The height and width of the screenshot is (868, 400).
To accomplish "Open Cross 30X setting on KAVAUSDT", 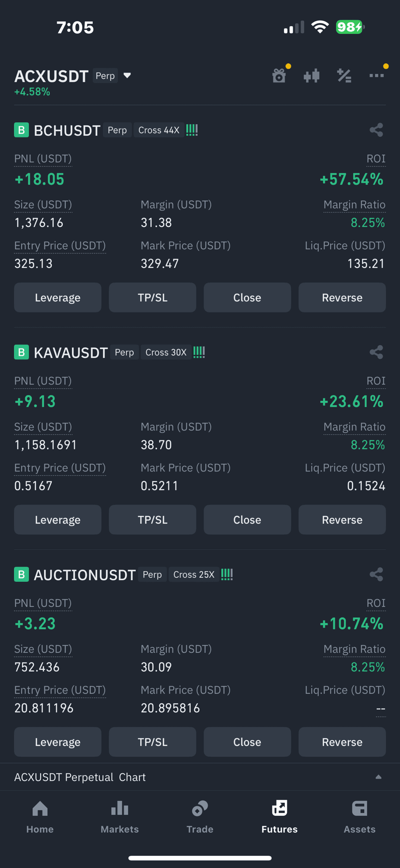I will [166, 352].
